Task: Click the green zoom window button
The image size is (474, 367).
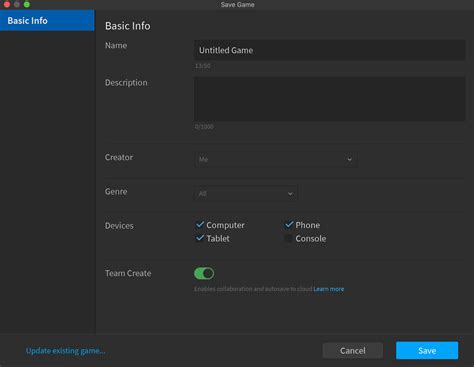Action: click(27, 4)
